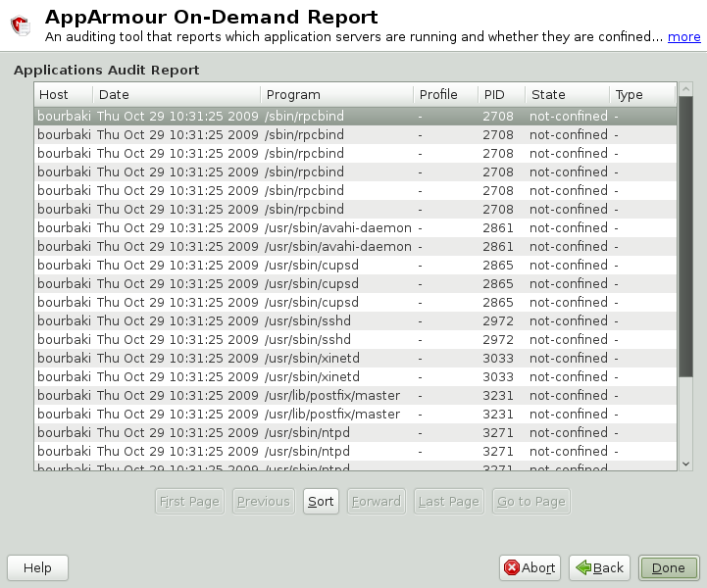Click the green arrow icon on Back
This screenshot has height=588, width=707.
(583, 567)
